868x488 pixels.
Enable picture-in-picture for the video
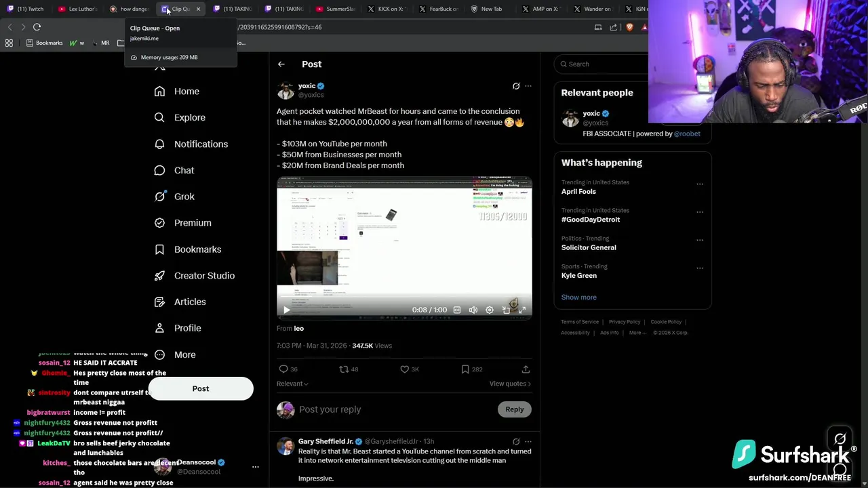point(506,310)
